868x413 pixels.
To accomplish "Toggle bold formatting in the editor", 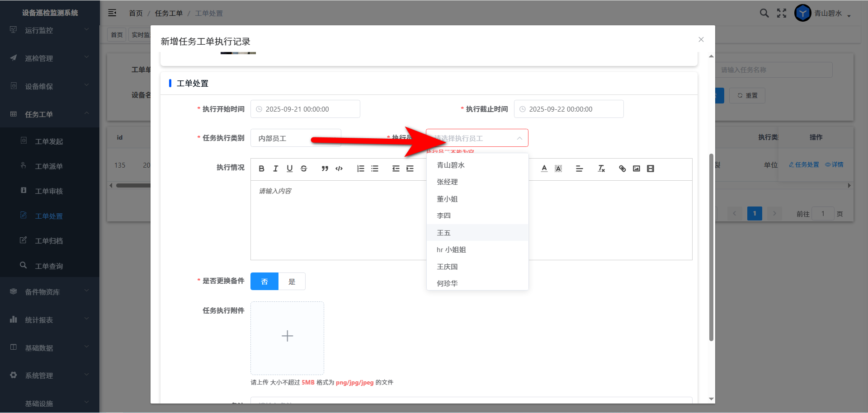I will coord(261,169).
